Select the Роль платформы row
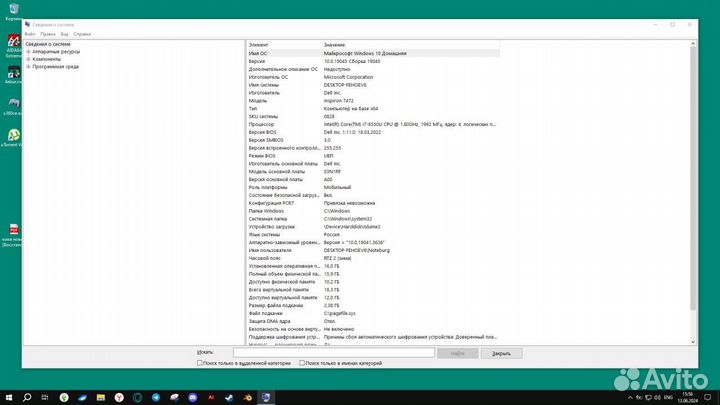 click(373, 187)
